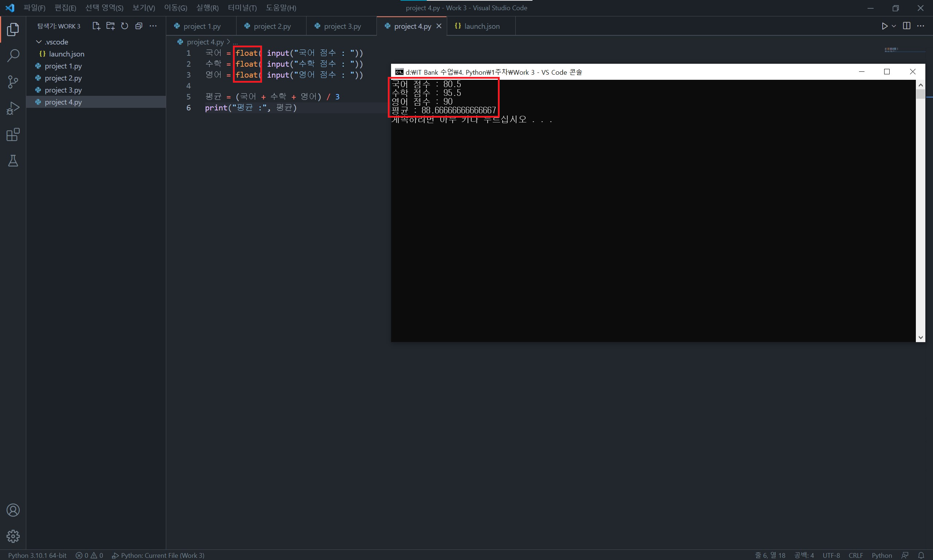Split the editor to the right

(x=906, y=26)
